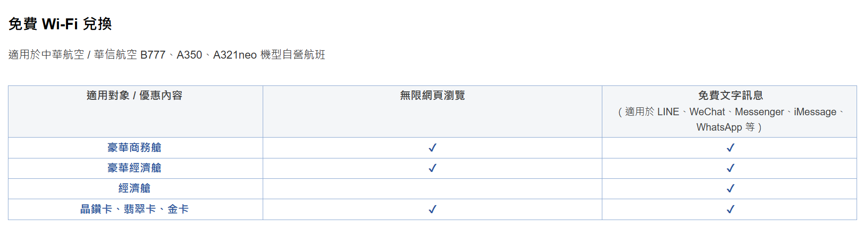Click 晶鑽卡 row free text messaging checkmark
Image resolution: width=868 pixels, height=228 pixels.
point(730,209)
